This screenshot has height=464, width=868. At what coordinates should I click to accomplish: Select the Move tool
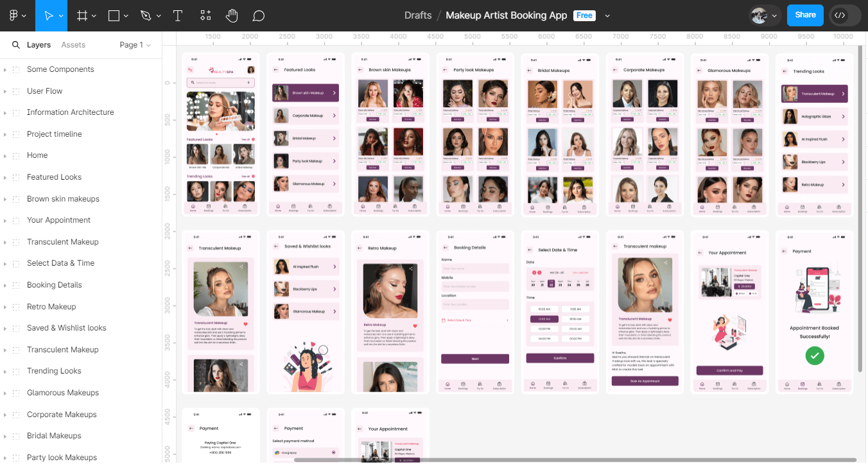48,15
